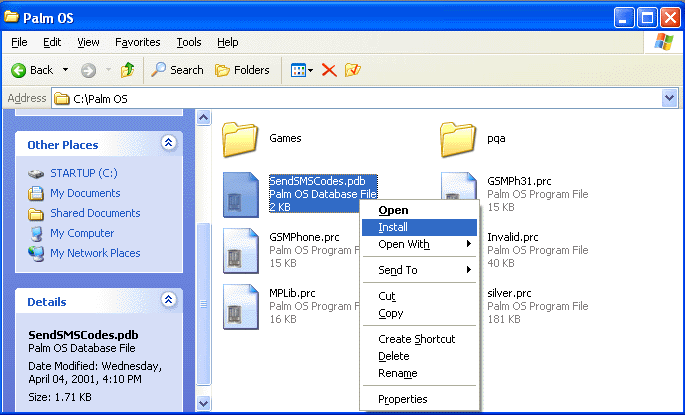685x415 pixels.
Task: Click the Folder Options toolbar icon
Action: pos(353,70)
